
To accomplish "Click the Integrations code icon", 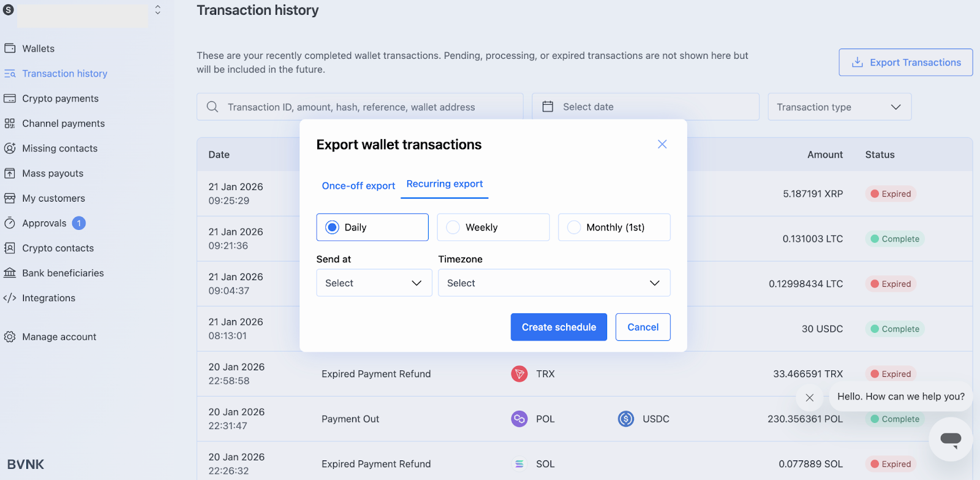I will pos(10,298).
